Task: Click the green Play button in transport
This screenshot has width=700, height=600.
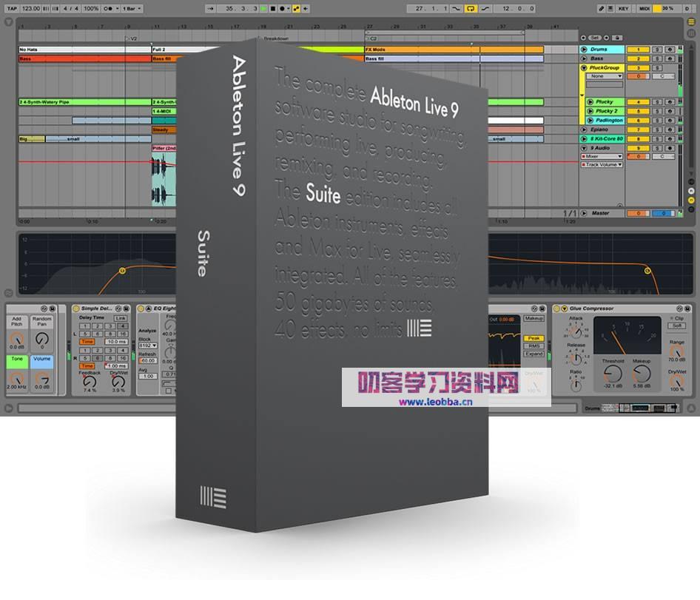Action: [x=264, y=8]
